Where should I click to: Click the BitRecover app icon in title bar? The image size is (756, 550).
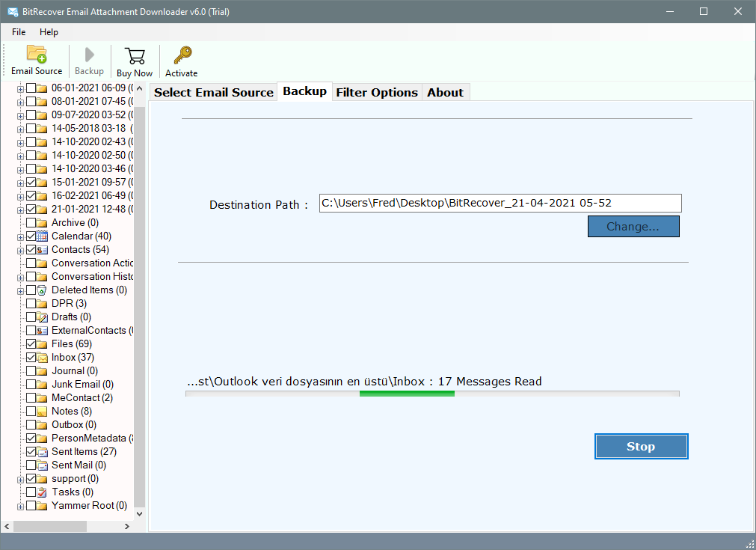pos(13,11)
